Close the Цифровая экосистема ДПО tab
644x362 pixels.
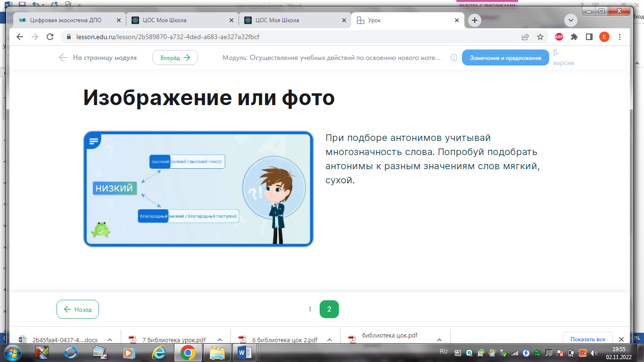click(x=118, y=20)
